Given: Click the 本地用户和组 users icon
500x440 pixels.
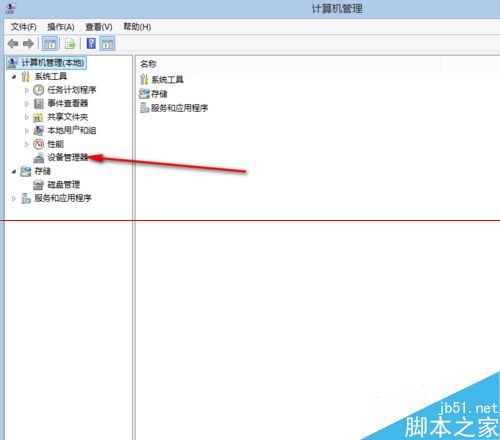Looking at the screenshot, I should pyautogui.click(x=38, y=131).
